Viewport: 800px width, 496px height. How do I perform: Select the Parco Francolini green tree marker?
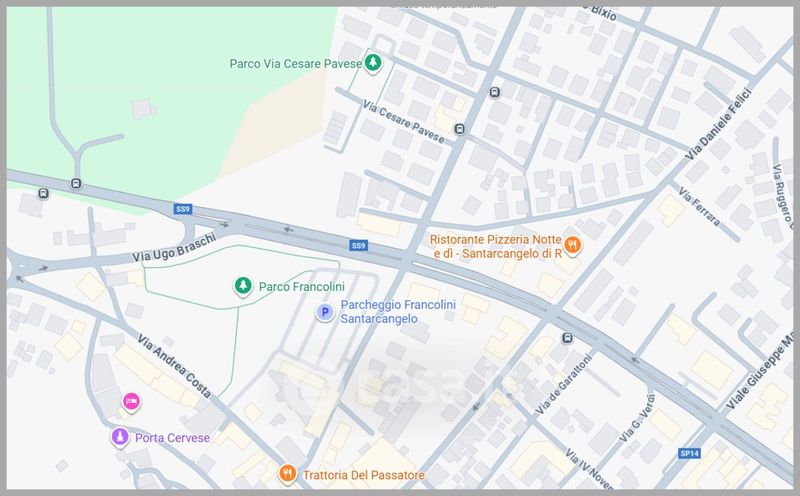(x=241, y=287)
